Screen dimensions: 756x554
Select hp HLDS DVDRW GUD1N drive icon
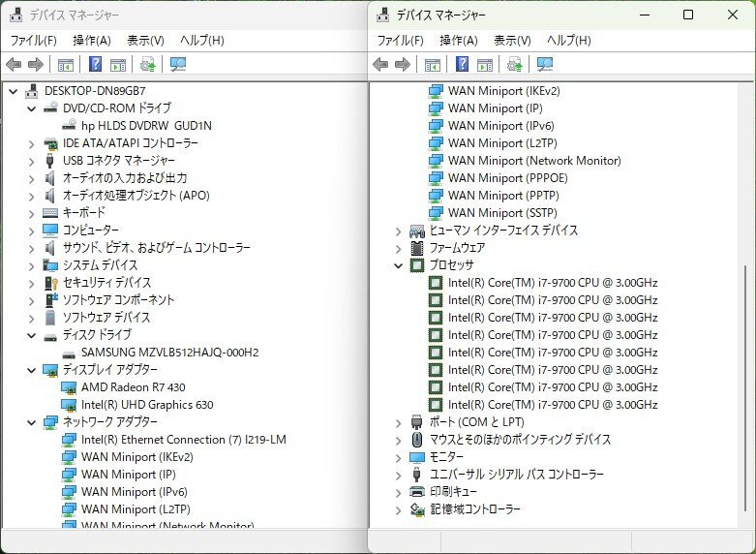tap(69, 126)
